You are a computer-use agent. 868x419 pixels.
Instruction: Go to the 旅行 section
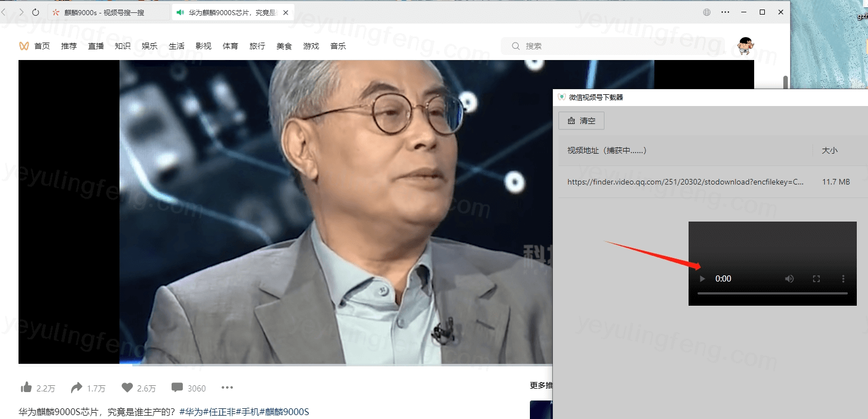click(x=257, y=46)
